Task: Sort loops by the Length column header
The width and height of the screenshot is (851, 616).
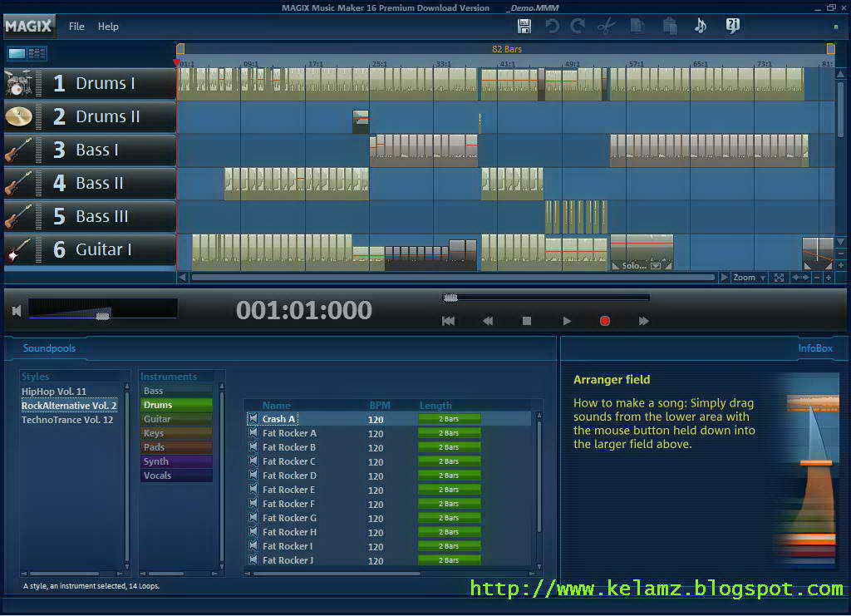Action: (435, 405)
